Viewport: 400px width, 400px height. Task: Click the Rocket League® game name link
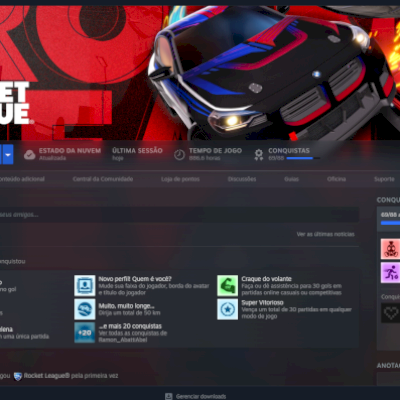point(47,376)
